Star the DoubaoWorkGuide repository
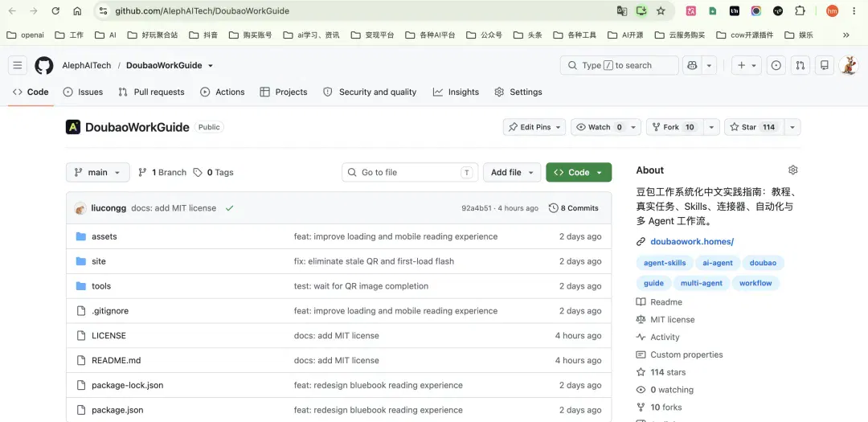The width and height of the screenshot is (868, 422). [x=752, y=127]
